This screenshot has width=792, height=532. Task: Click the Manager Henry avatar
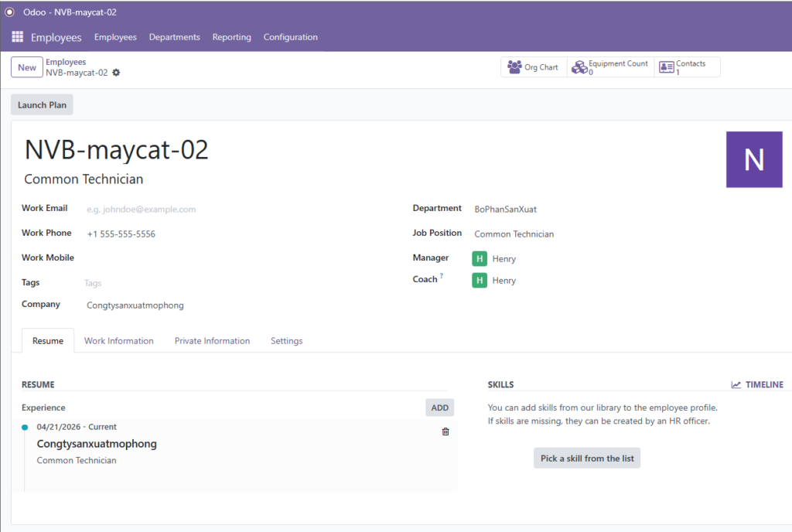click(x=480, y=258)
